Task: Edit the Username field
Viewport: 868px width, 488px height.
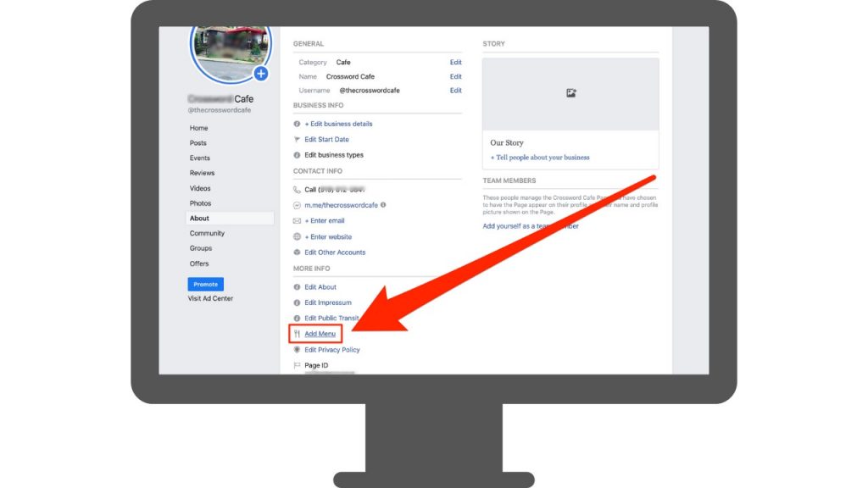Action: coord(455,90)
